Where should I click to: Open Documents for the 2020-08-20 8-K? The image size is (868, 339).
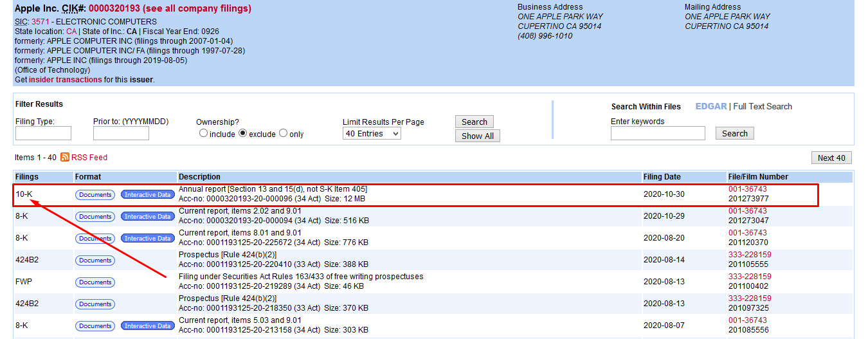click(x=95, y=239)
